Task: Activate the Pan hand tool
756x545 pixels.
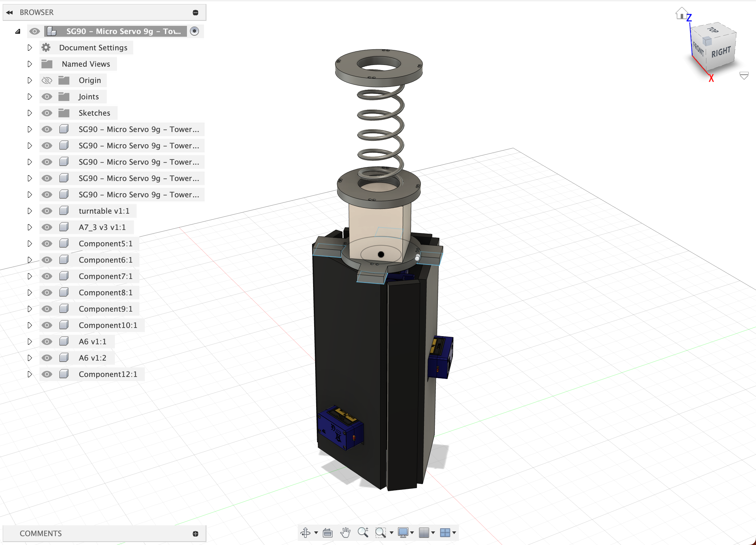Action: [x=345, y=532]
